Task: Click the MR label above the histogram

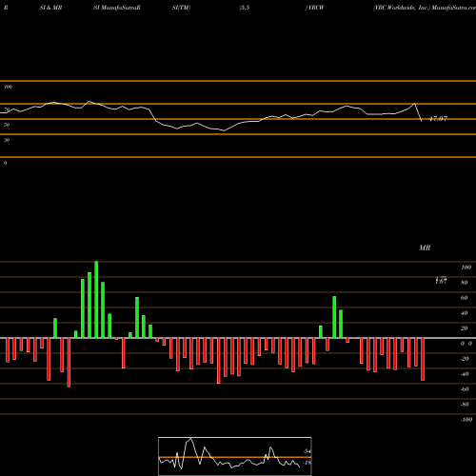Action: tap(425, 248)
